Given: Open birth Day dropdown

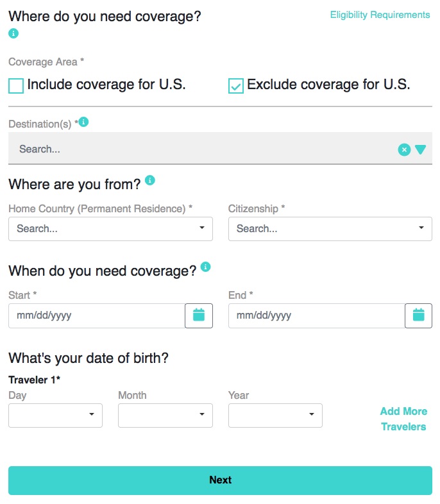Looking at the screenshot, I should [x=55, y=416].
